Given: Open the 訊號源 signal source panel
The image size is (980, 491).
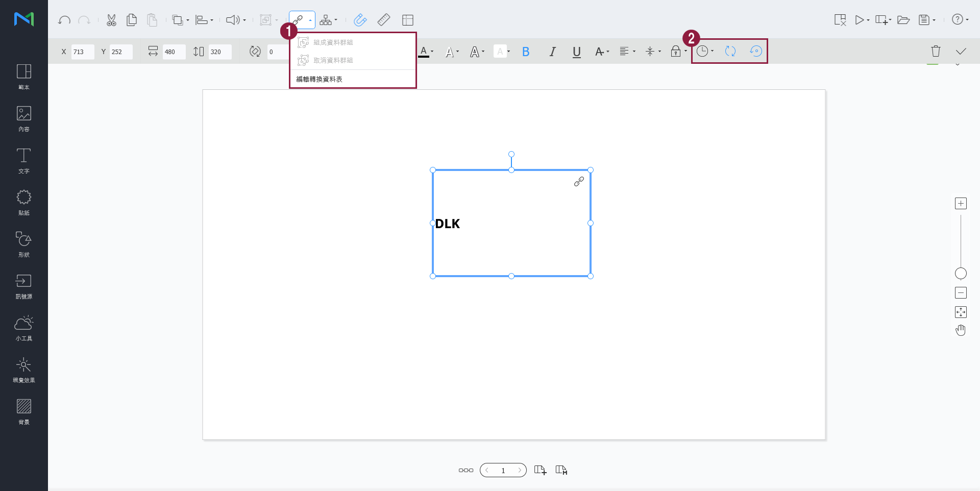Looking at the screenshot, I should pos(24,286).
